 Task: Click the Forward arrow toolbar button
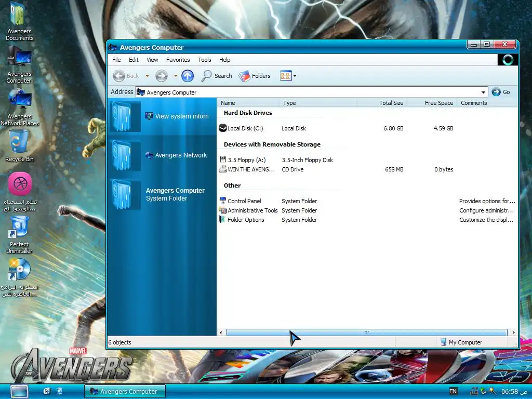[x=162, y=76]
